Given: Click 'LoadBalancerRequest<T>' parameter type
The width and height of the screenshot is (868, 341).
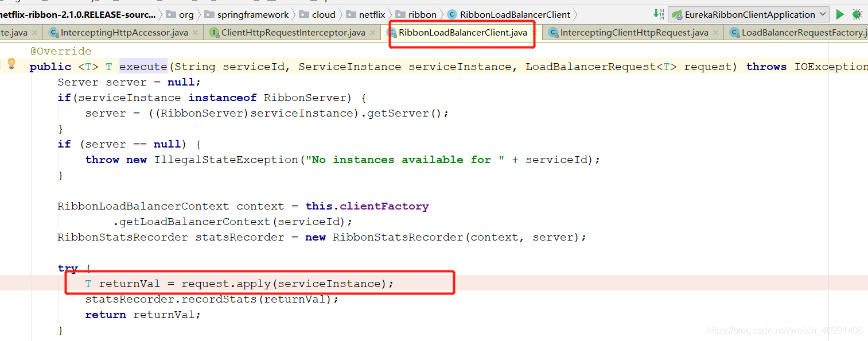Looking at the screenshot, I should (x=601, y=67).
